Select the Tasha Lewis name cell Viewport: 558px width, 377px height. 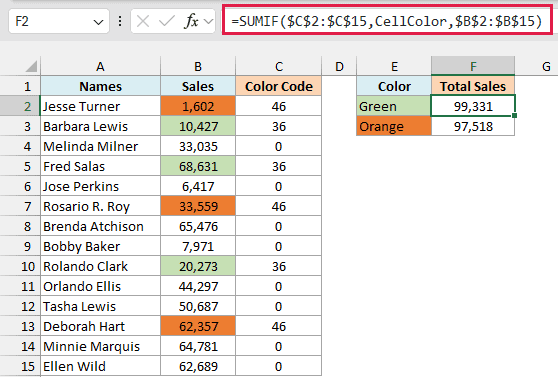pyautogui.click(x=100, y=307)
